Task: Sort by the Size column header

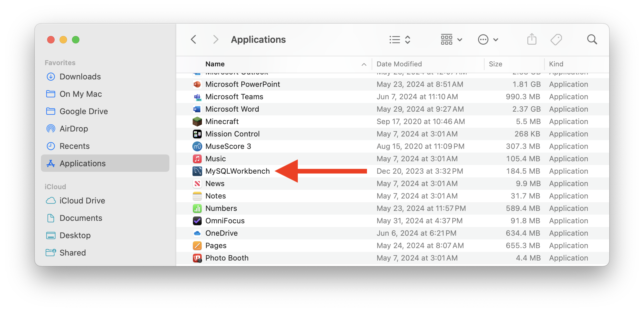Action: (495, 64)
